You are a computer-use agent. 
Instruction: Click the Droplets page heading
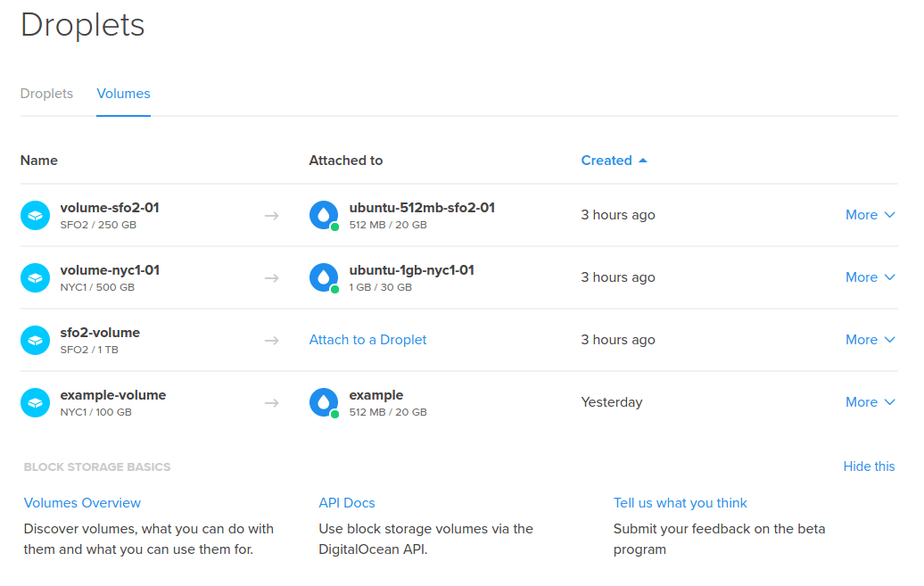pos(82,25)
